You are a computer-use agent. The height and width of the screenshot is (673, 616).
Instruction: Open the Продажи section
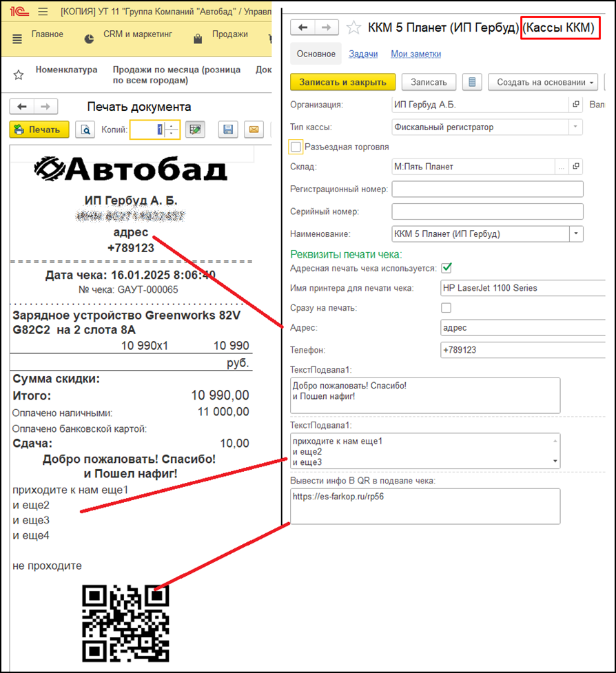coord(229,34)
